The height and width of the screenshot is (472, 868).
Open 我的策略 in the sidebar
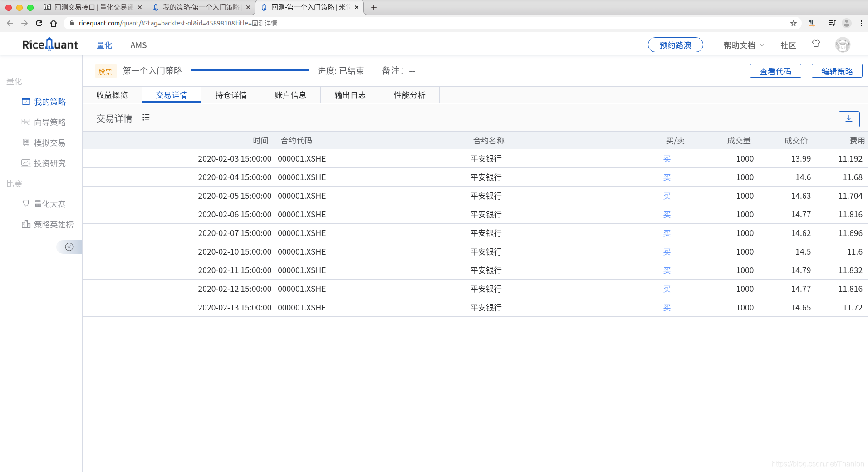point(44,102)
